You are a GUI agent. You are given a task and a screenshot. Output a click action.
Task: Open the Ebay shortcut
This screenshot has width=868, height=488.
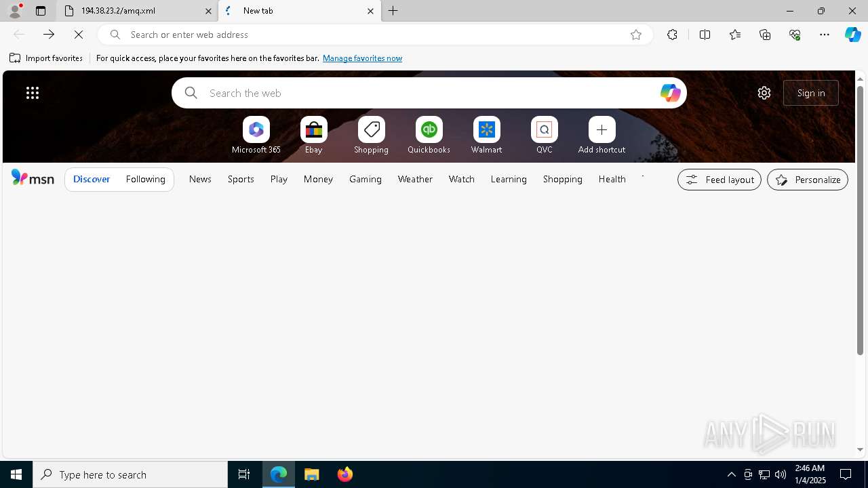tap(314, 135)
